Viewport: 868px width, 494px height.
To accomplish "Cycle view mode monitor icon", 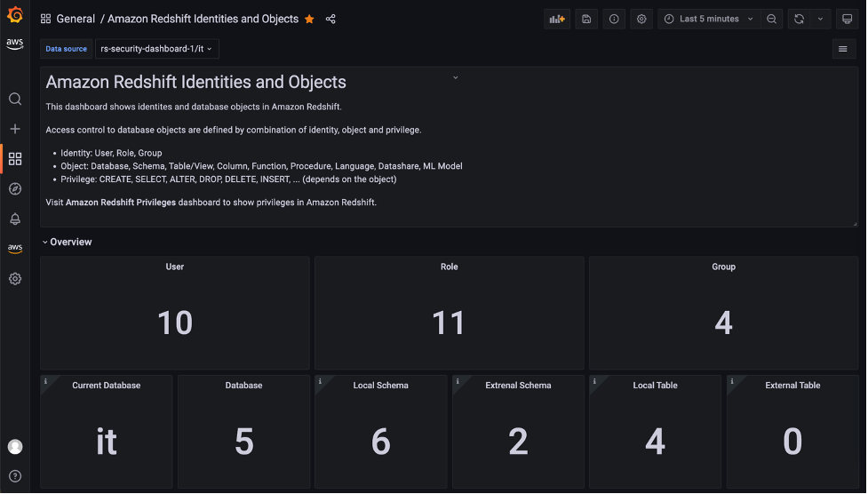I will (847, 19).
